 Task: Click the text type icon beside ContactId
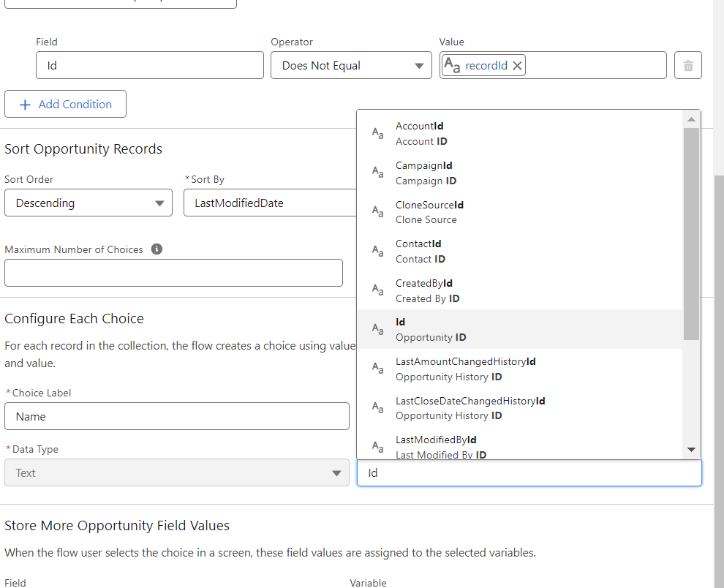[x=377, y=252]
